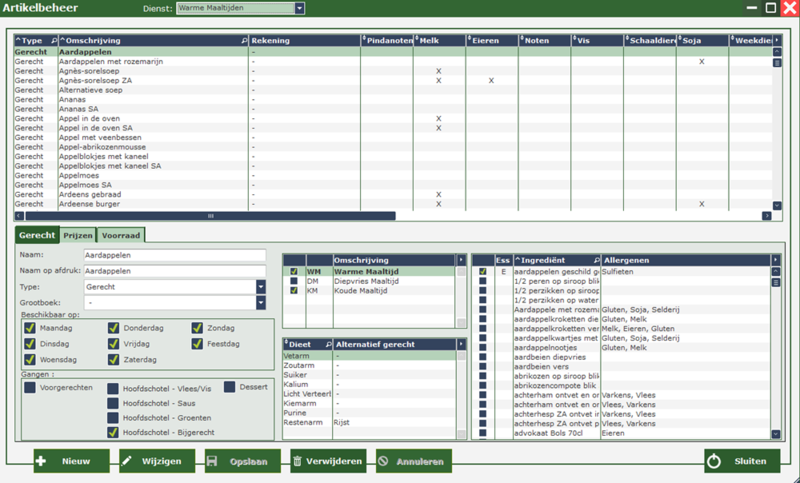
Task: Sort the table by the Melk column header
Action: pyautogui.click(x=438, y=41)
